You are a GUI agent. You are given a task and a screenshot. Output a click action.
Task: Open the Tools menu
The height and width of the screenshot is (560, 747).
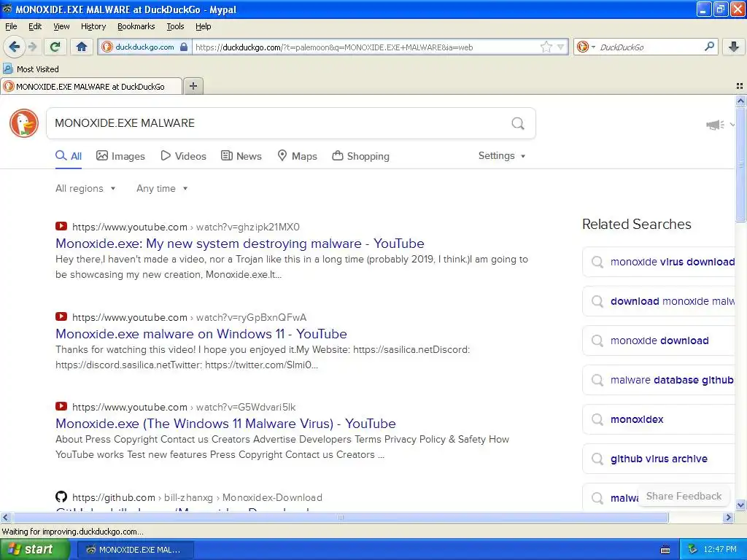175,26
